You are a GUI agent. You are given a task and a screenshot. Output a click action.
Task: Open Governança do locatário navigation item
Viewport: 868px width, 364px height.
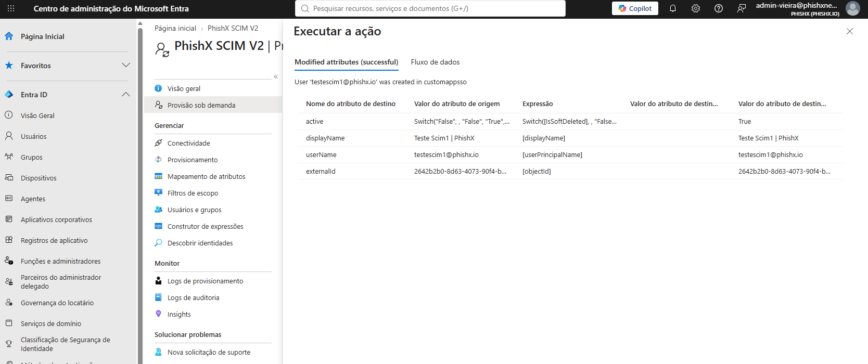[x=57, y=303]
